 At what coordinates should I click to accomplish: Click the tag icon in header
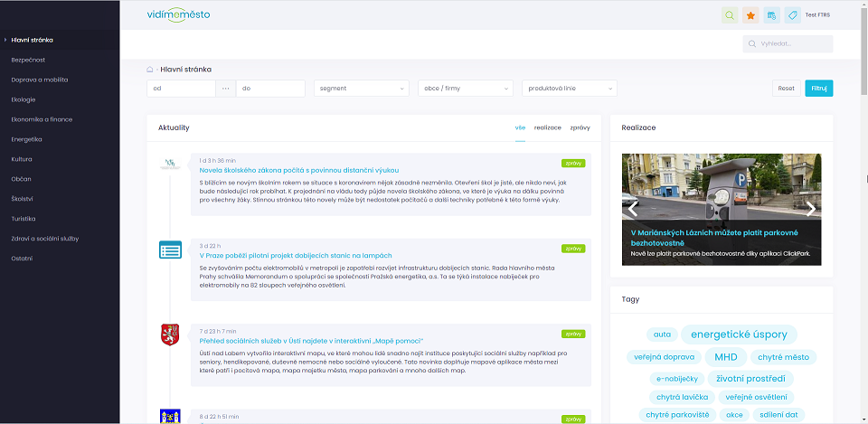(792, 15)
